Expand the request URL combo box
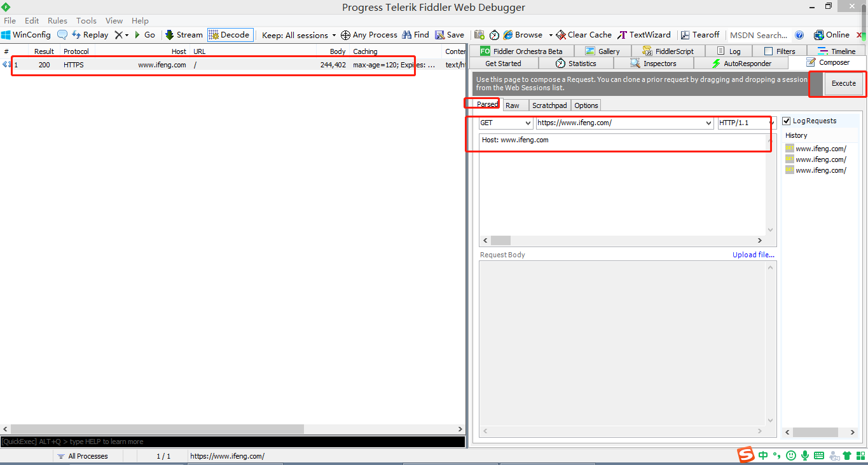This screenshot has height=465, width=868. (x=709, y=123)
